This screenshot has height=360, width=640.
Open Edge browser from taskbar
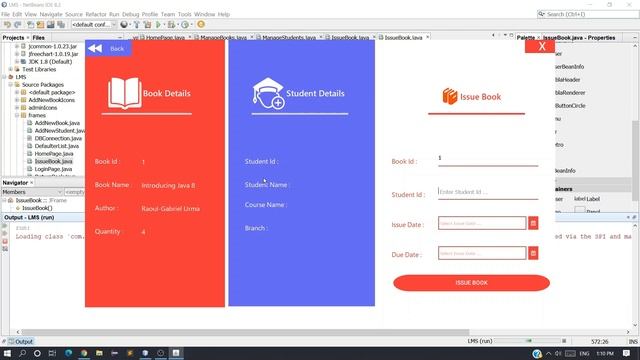pyautogui.click(x=68, y=353)
